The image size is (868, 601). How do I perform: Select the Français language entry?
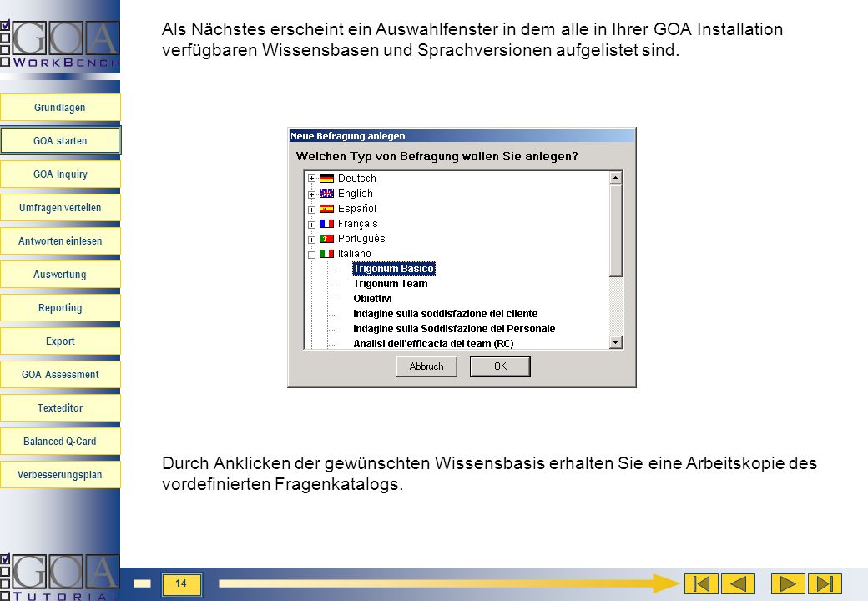pos(357,224)
